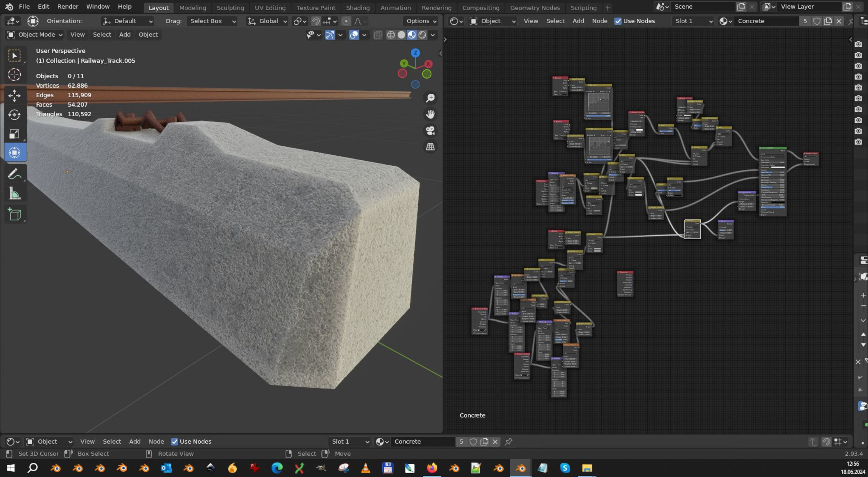Click the blue Z axis on navigation gizmo
This screenshot has width=868, height=477.
[x=415, y=53]
